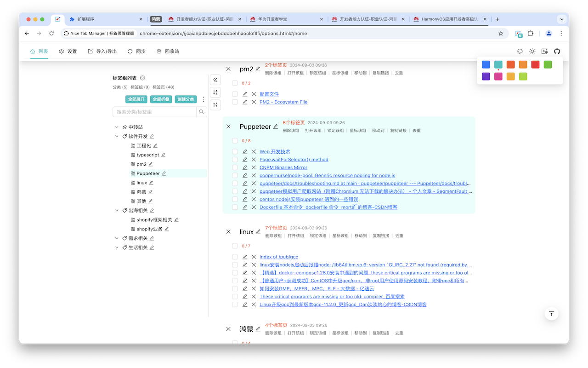The height and width of the screenshot is (368, 588).
Task: Collapse the 出海相关 category
Action: coord(117,210)
